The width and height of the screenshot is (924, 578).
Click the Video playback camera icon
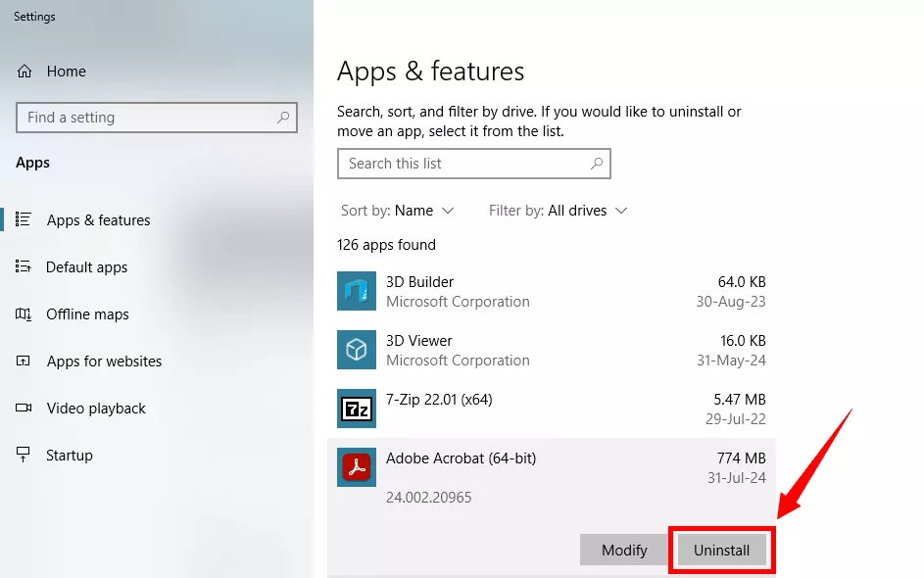24,408
